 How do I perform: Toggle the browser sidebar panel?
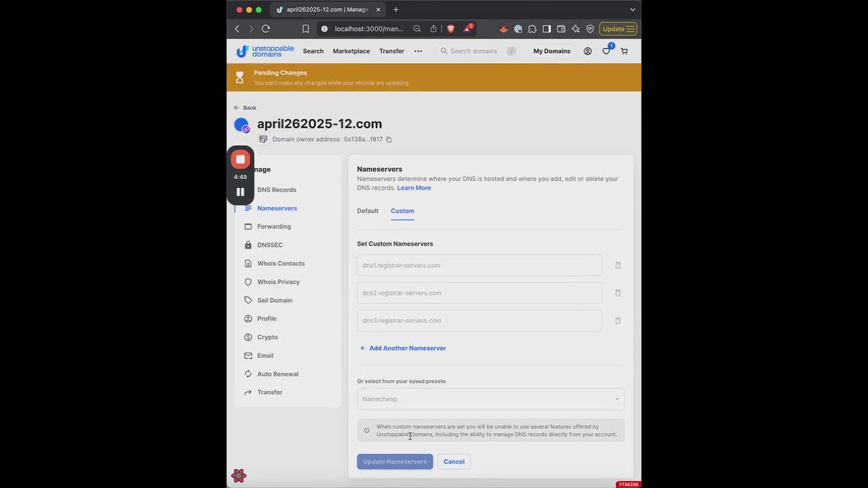click(x=547, y=28)
